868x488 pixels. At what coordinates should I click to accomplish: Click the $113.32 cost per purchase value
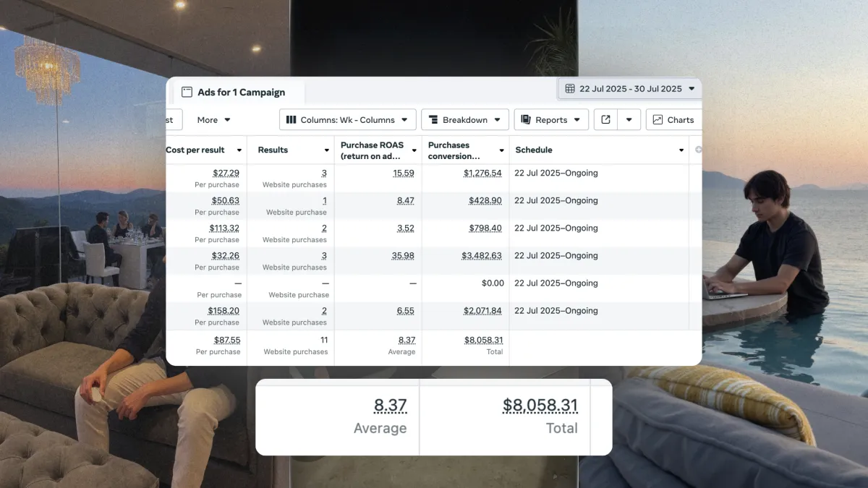224,228
